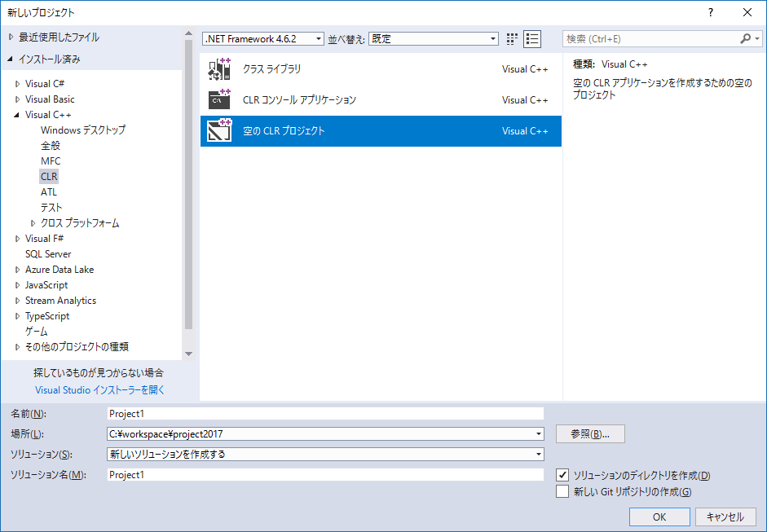Uncheck ソリューションのディレクトリを作成
This screenshot has height=532, width=767.
click(x=563, y=475)
